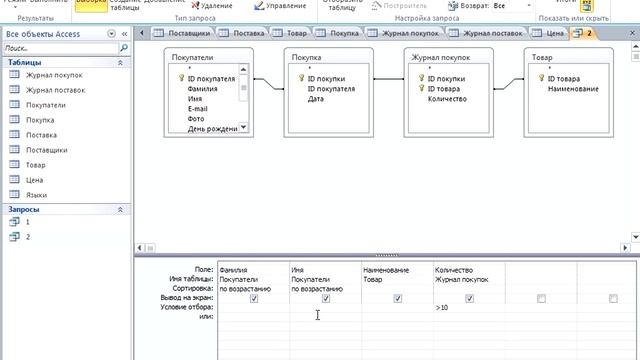Select ID покупателя field in Покупатели table
Image resolution: width=640 pixels, height=360 pixels.
click(x=211, y=79)
